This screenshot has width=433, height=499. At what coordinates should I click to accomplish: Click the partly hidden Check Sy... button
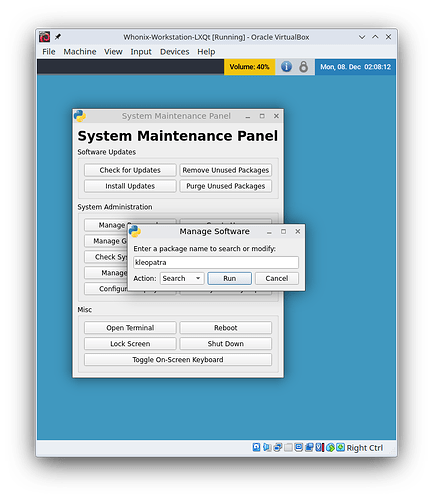[106, 257]
